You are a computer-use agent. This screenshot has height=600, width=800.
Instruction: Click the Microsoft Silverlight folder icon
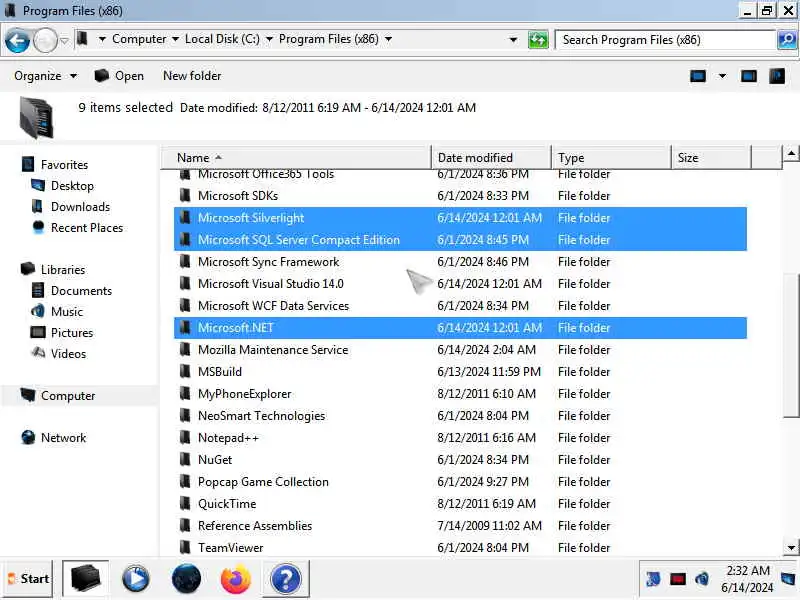[185, 217]
